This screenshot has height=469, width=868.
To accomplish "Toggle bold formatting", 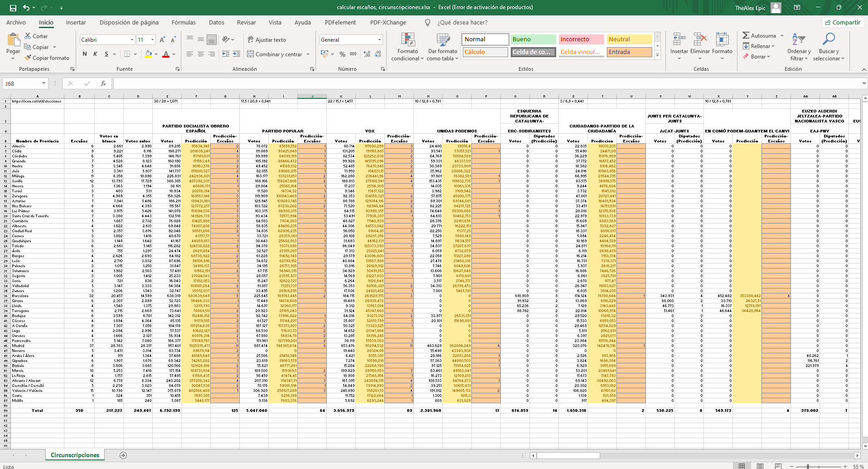I will (x=85, y=54).
